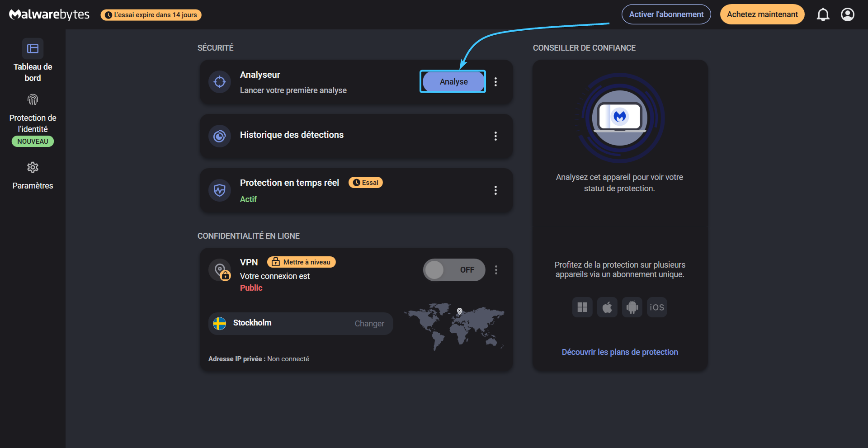This screenshot has width=868, height=448.
Task: Open Découvrir les plans de protection link
Action: 620,352
